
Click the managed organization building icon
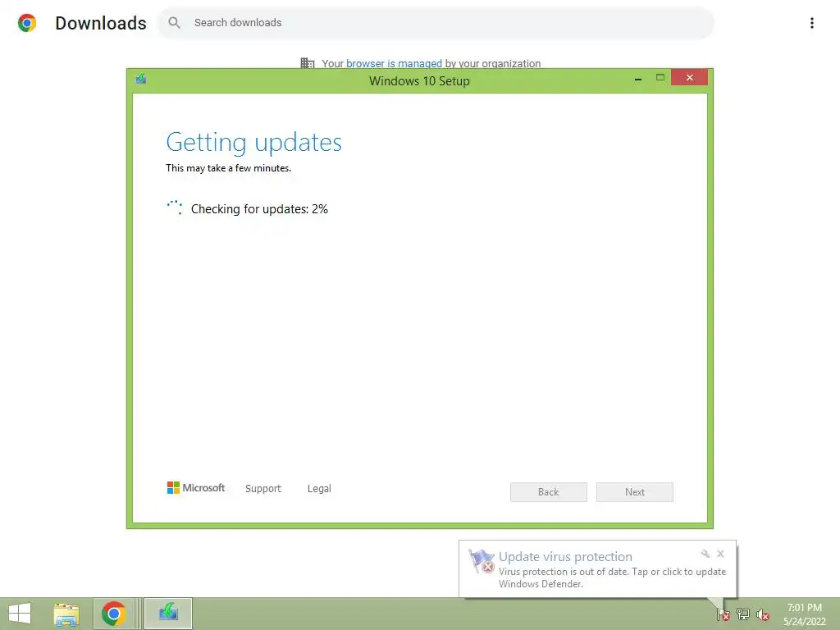(x=308, y=63)
